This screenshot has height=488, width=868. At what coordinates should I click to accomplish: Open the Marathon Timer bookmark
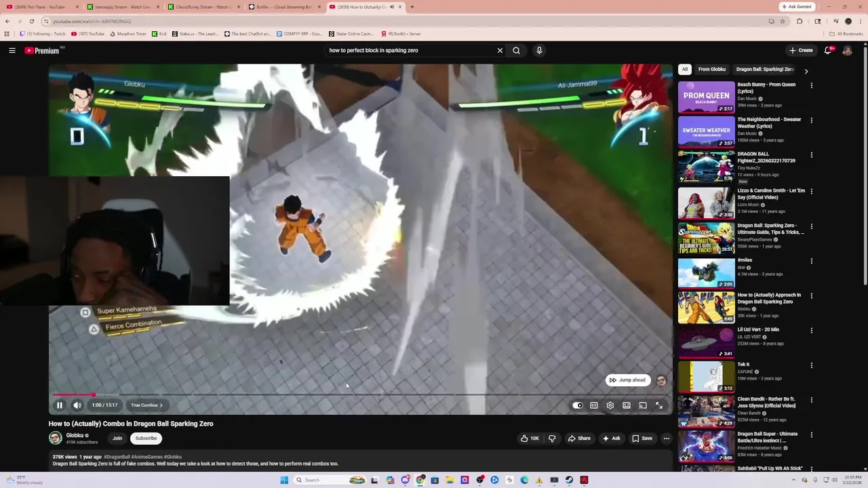tap(128, 34)
